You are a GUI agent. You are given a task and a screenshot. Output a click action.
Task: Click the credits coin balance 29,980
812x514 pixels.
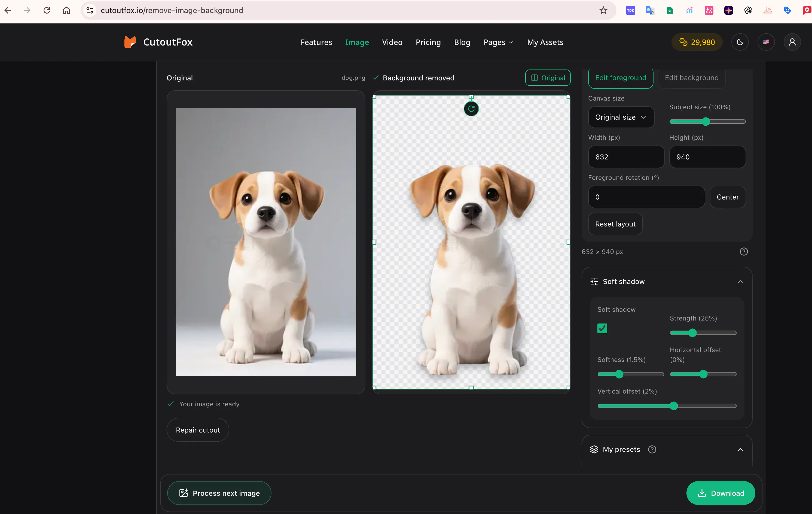point(697,42)
